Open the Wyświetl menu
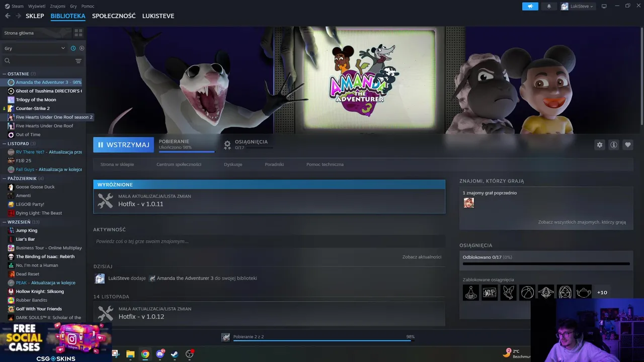Screen dimensions: 644x362 (37, 6)
